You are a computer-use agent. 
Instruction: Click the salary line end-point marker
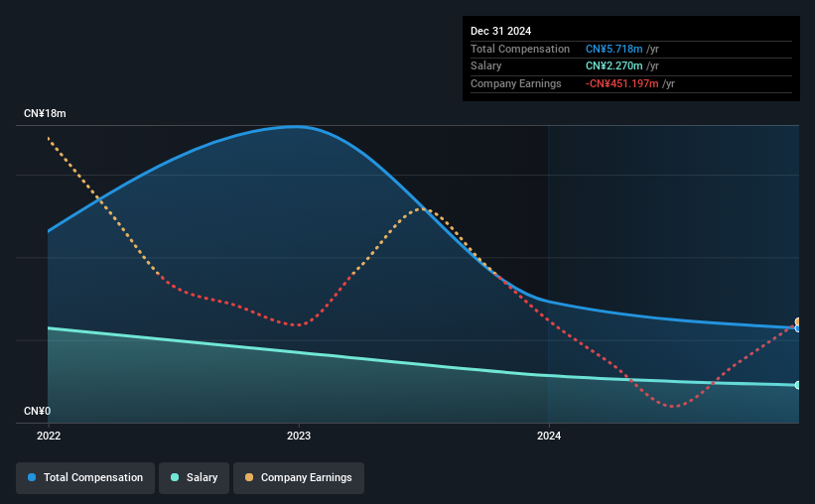(x=797, y=385)
